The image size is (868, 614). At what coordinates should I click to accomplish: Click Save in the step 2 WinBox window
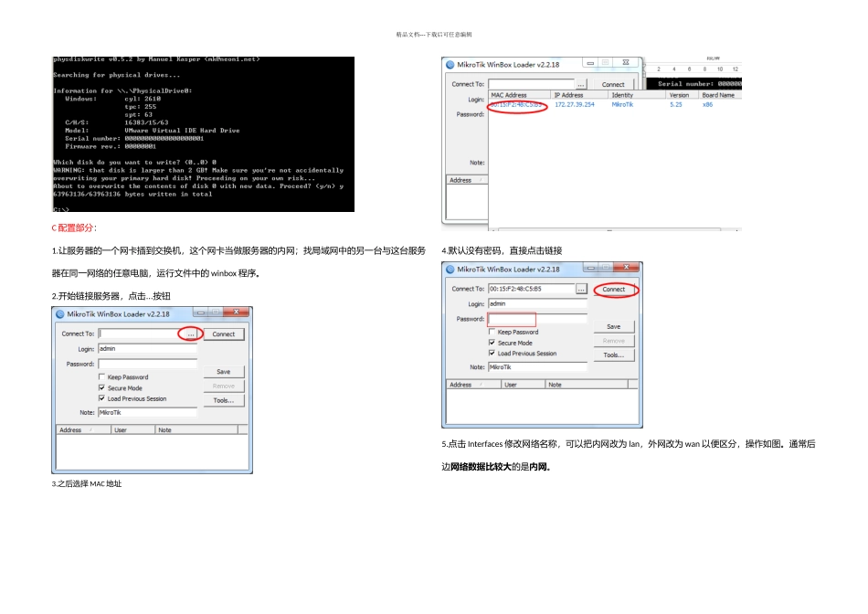[224, 372]
